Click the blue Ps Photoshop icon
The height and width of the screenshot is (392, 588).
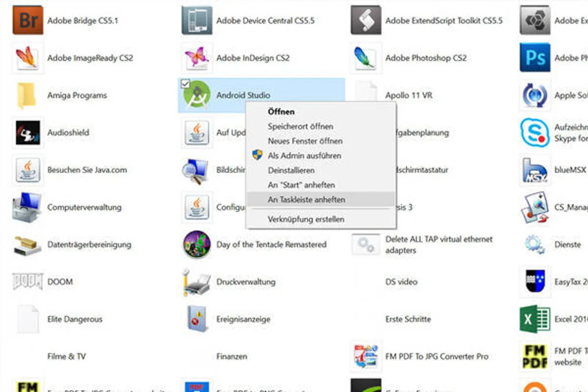(535, 58)
